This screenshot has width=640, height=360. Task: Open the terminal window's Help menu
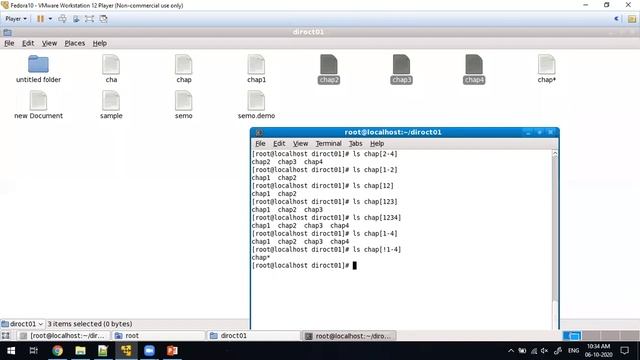(377, 144)
